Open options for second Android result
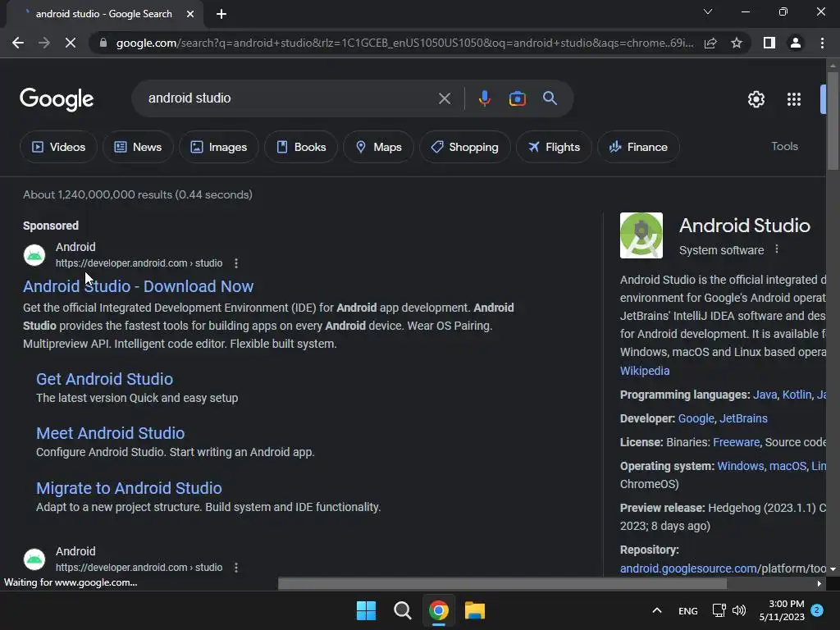This screenshot has width=840, height=630. tap(236, 568)
